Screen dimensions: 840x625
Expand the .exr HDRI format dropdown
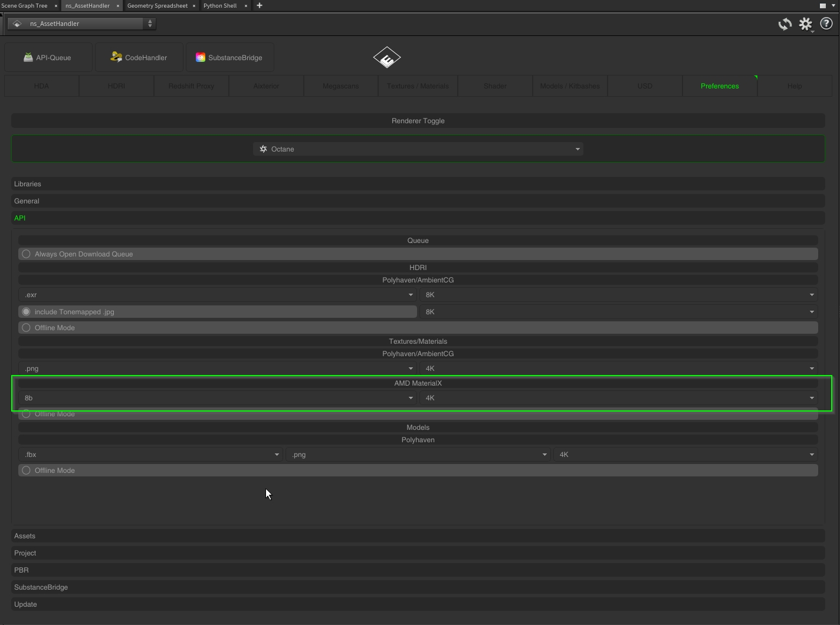click(217, 295)
